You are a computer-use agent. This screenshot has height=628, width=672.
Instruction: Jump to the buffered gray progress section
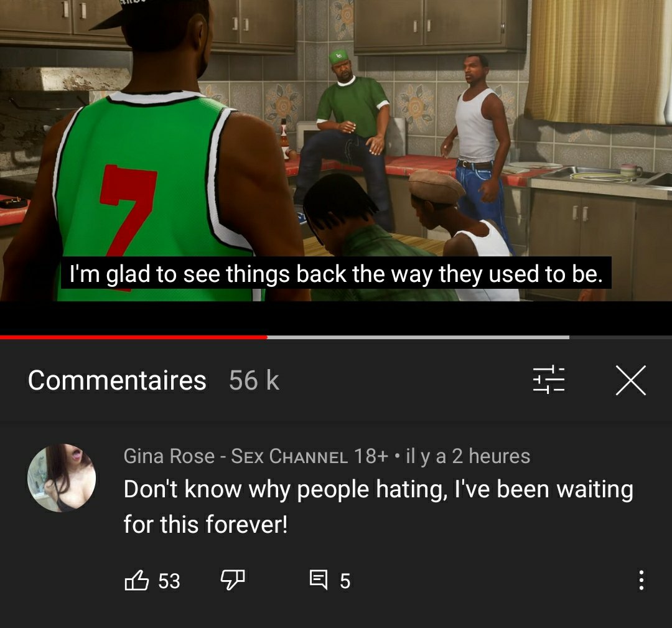click(x=418, y=337)
